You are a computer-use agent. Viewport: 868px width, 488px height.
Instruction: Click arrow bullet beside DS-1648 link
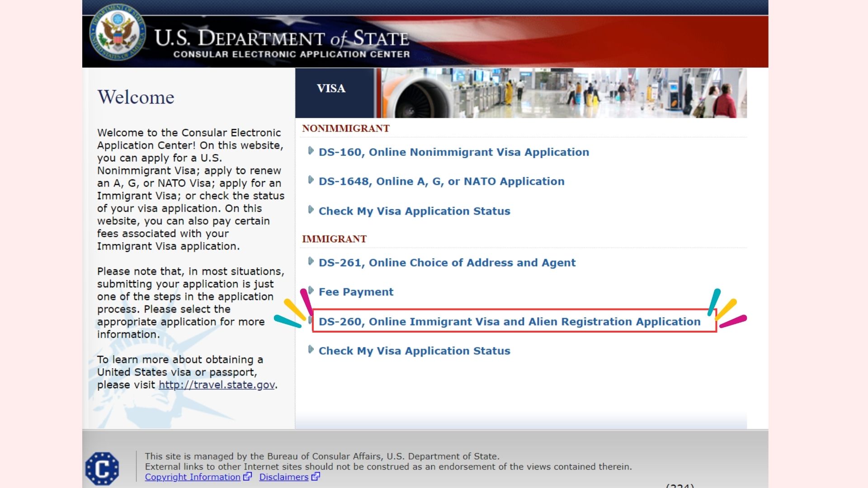311,180
